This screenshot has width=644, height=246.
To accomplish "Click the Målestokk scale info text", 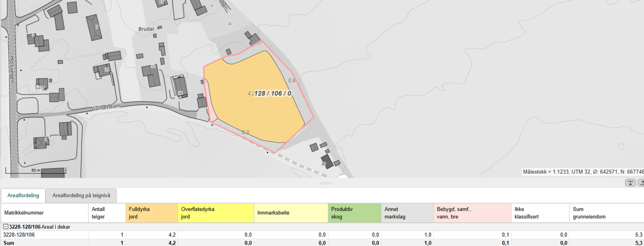I will (582, 172).
